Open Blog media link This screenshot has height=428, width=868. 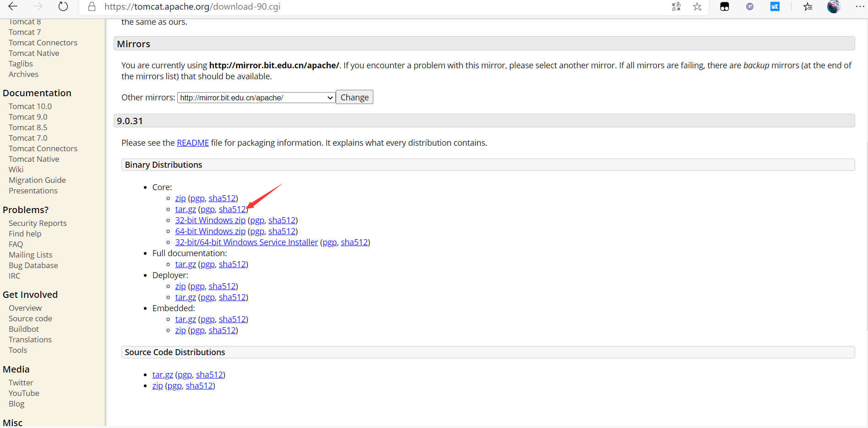point(16,404)
